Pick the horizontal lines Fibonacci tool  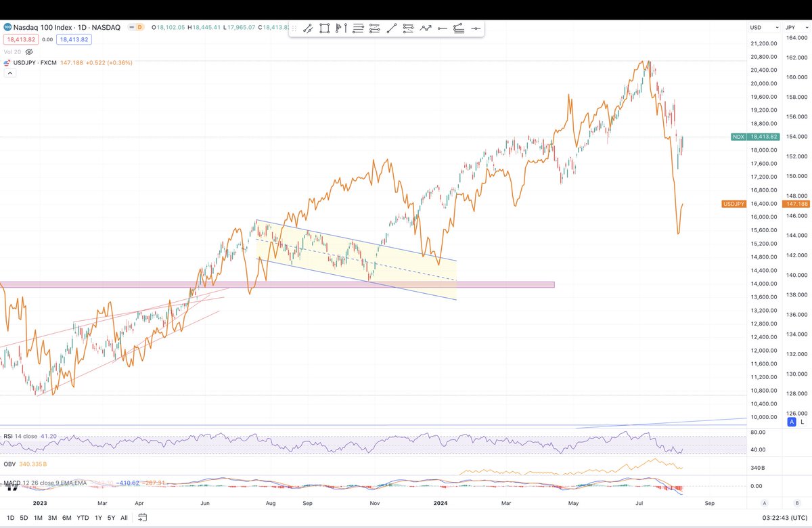359,28
